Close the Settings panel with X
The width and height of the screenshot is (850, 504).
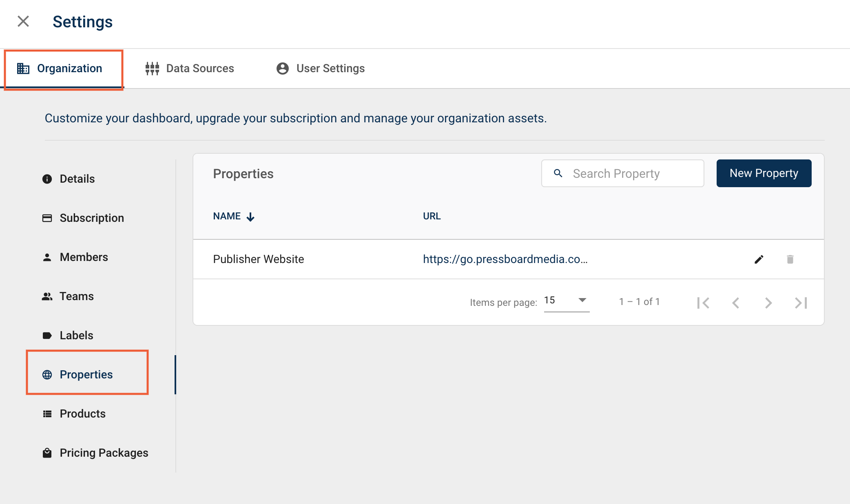[x=23, y=21]
